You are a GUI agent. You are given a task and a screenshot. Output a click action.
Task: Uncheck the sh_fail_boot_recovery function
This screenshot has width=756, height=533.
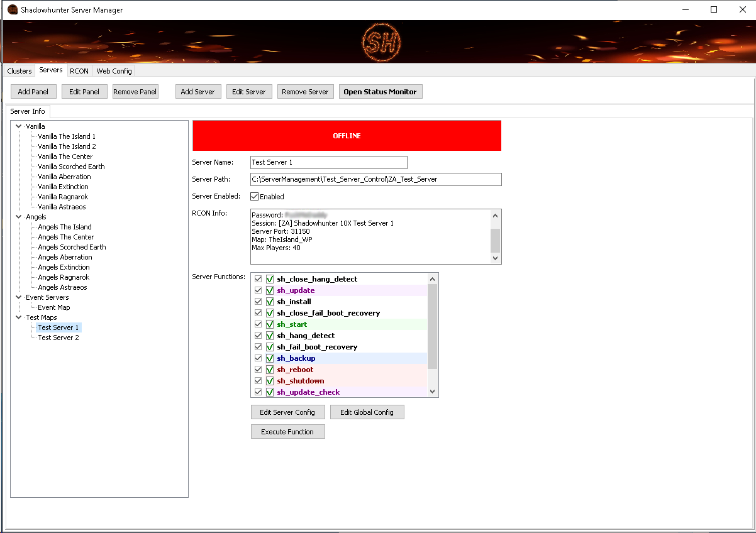[x=258, y=346]
